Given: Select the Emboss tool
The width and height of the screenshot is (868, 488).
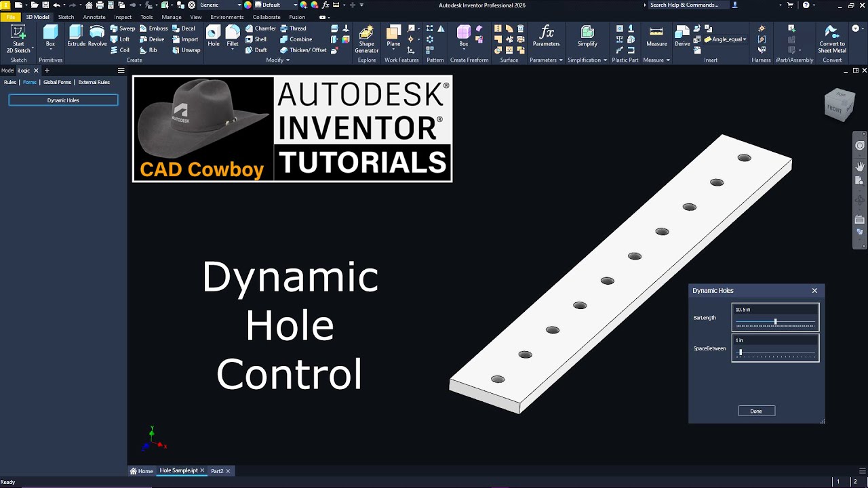Looking at the screenshot, I should point(153,28).
